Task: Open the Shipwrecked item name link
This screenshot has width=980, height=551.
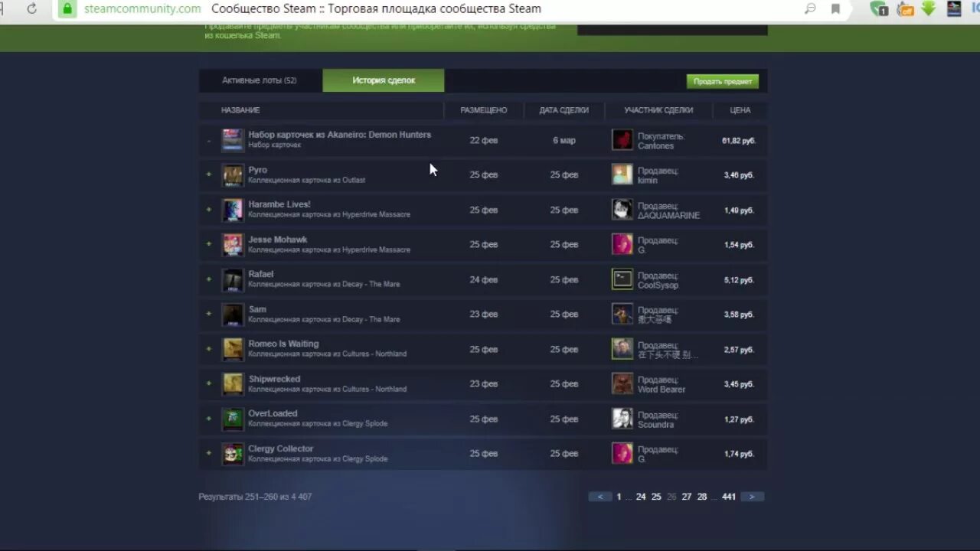Action: (x=274, y=379)
